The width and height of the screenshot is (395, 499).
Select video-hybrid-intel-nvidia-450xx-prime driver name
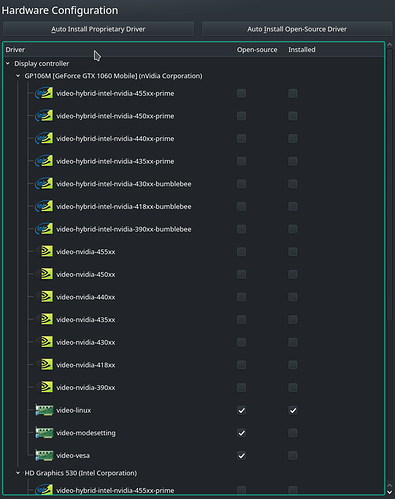pyautogui.click(x=115, y=116)
